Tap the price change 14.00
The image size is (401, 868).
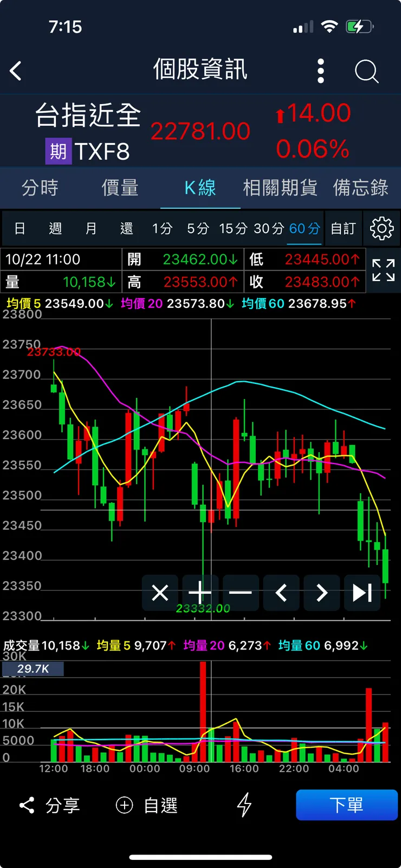(319, 113)
